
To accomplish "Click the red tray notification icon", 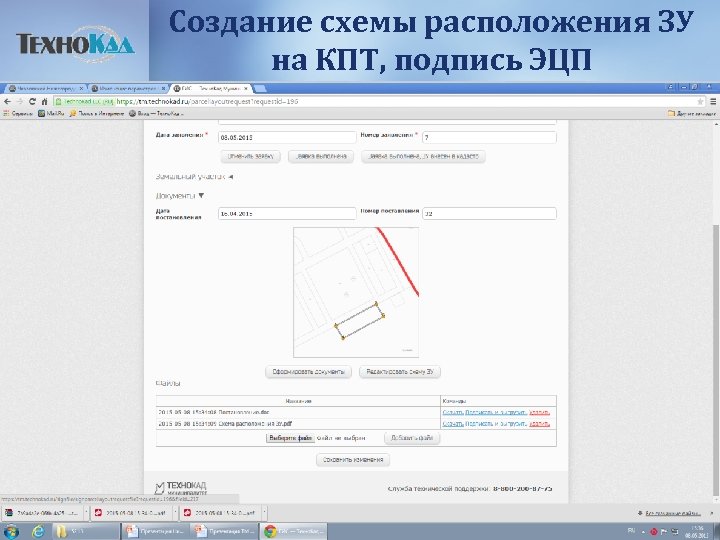I will pos(654,532).
